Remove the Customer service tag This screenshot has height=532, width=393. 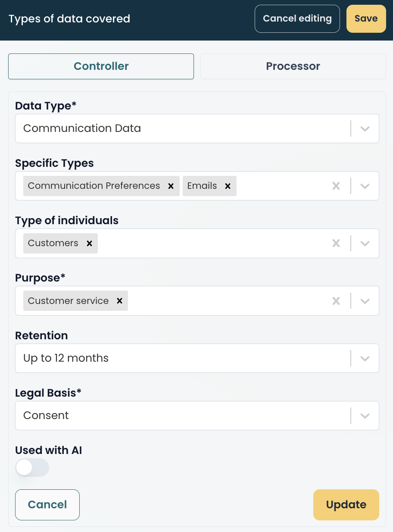[119, 300]
